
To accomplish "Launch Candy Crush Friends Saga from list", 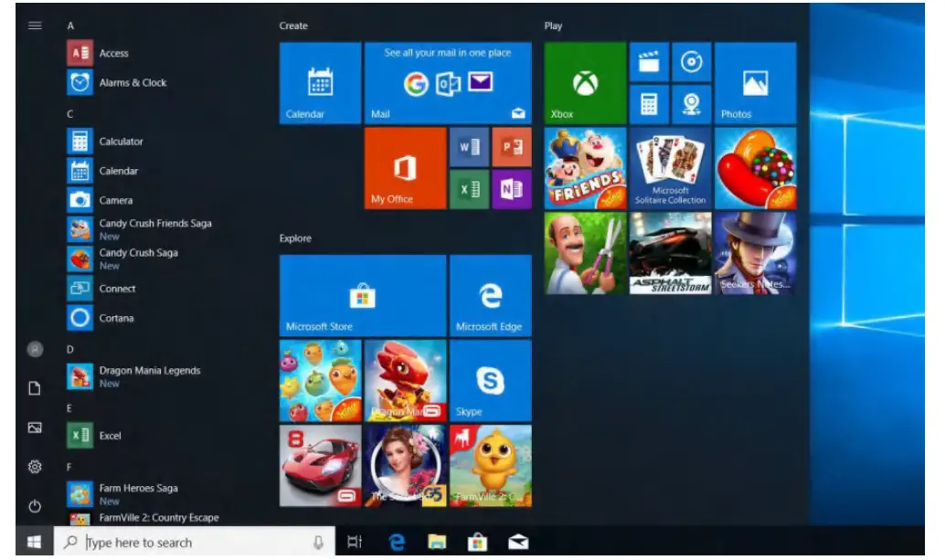I will pyautogui.click(x=139, y=229).
